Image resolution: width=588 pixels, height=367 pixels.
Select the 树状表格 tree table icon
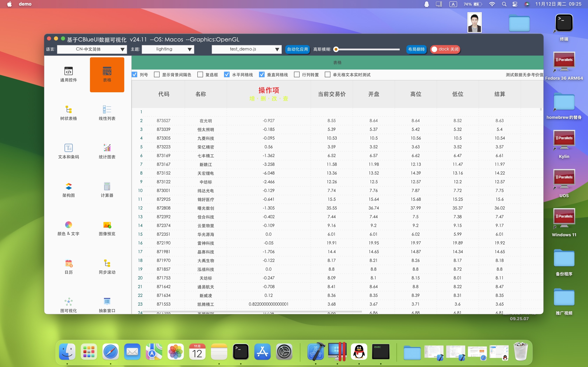pos(69,110)
